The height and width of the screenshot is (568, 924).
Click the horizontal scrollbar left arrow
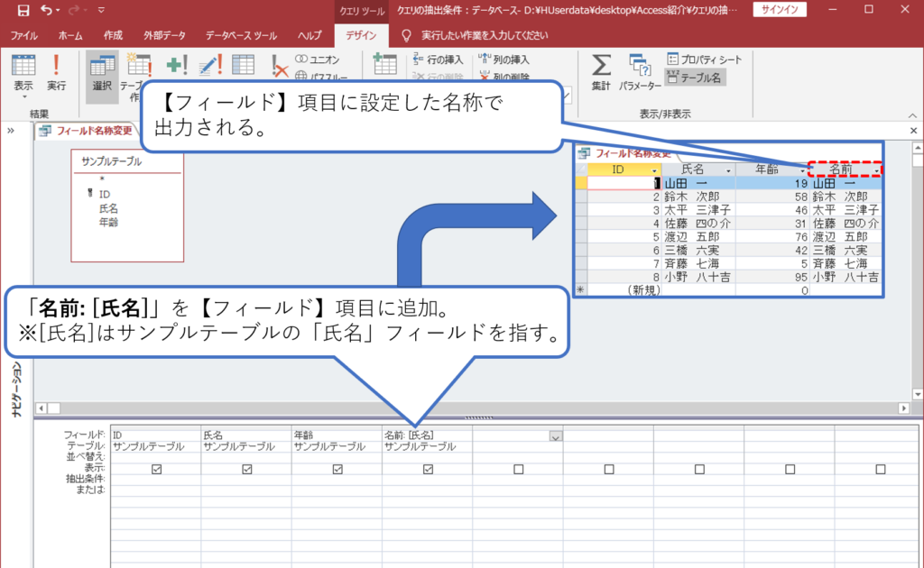(41, 408)
